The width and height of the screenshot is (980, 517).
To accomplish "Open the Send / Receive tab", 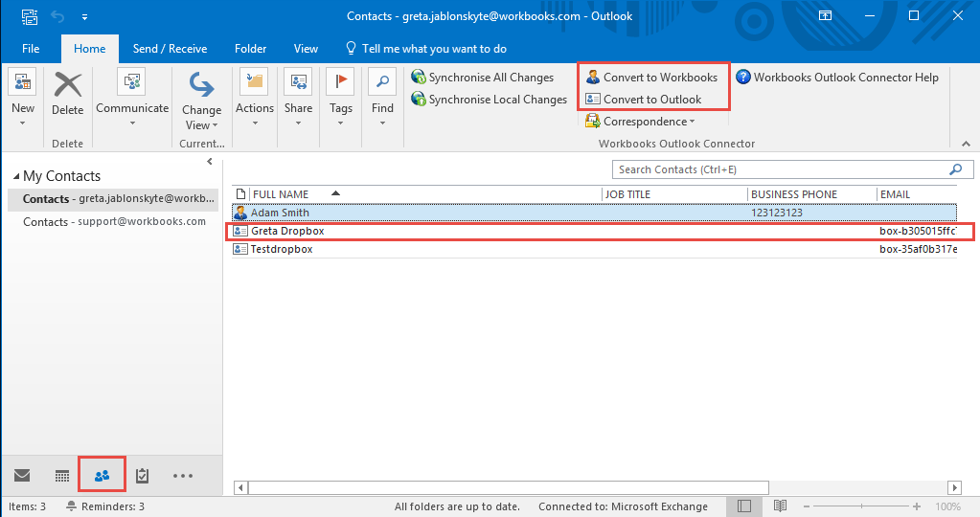I will [170, 49].
